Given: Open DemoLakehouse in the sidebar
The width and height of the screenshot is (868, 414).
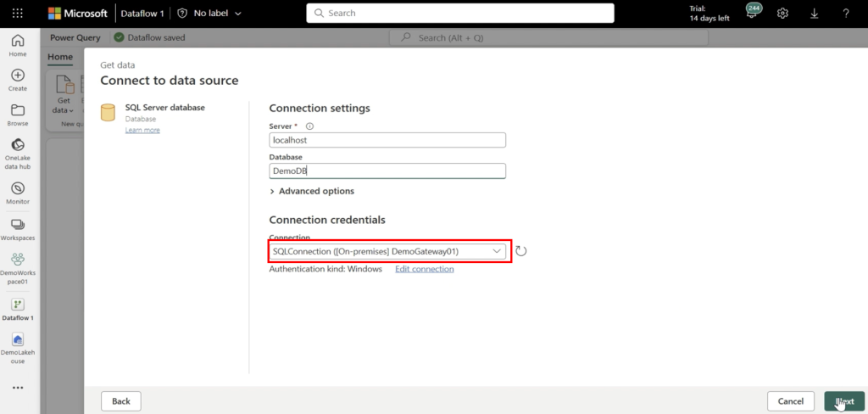Looking at the screenshot, I should coord(18,348).
